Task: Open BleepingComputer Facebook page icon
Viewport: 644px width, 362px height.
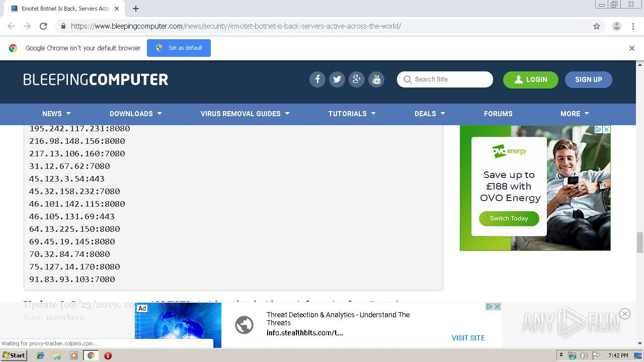Action: 317,79
